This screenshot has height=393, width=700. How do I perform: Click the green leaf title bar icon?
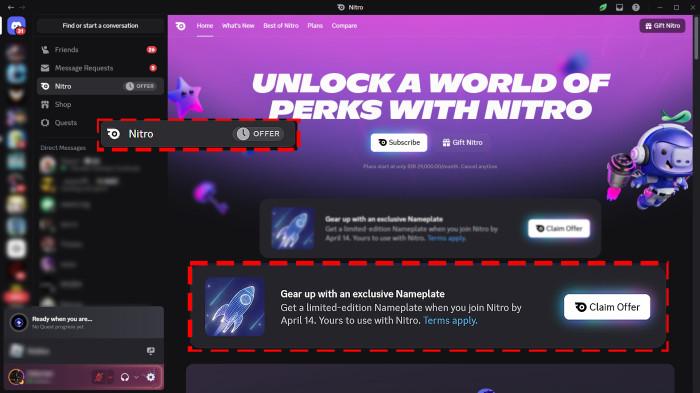603,7
